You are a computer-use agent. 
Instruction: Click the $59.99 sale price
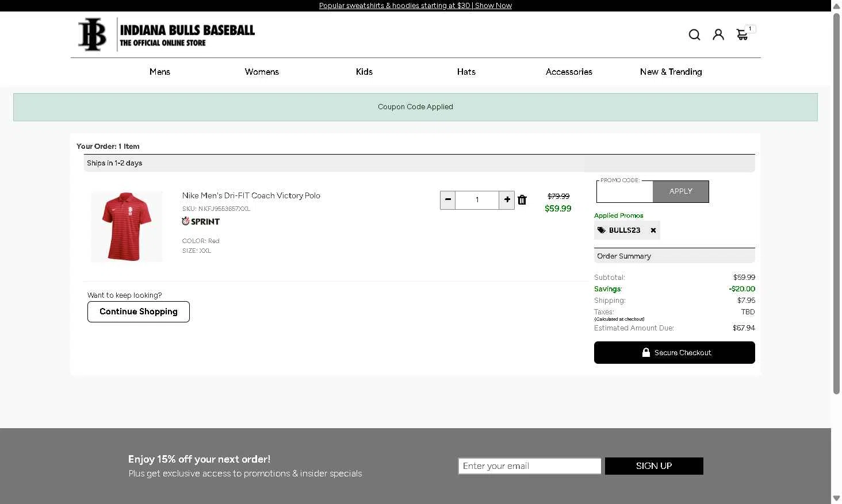click(x=558, y=209)
